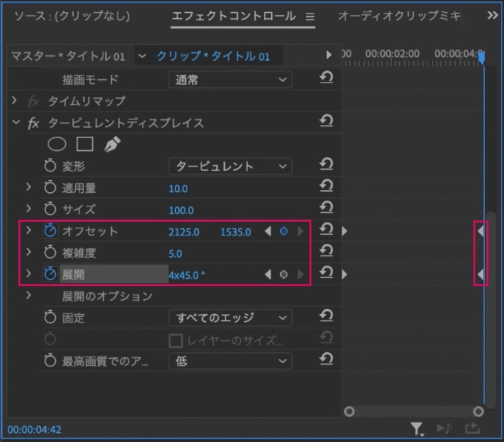The height and width of the screenshot is (442, 504).
Task: Click the 展開 value 4x45.0°
Action: (x=187, y=275)
